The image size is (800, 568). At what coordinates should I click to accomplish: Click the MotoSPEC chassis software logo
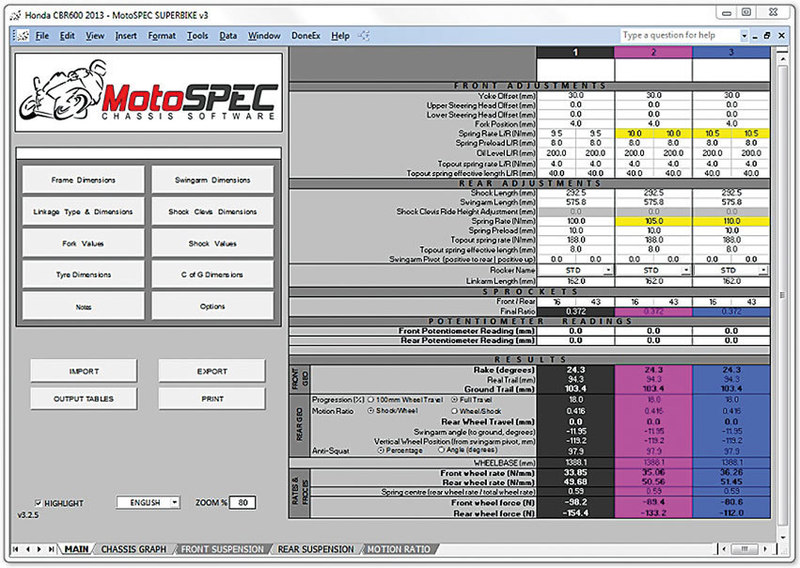[x=148, y=93]
